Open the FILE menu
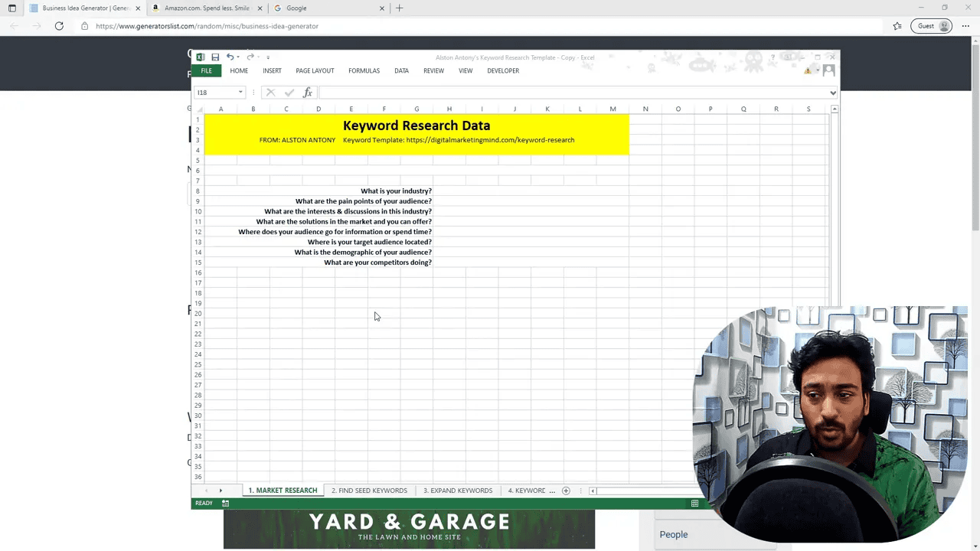The width and height of the screenshot is (980, 551). (x=206, y=70)
